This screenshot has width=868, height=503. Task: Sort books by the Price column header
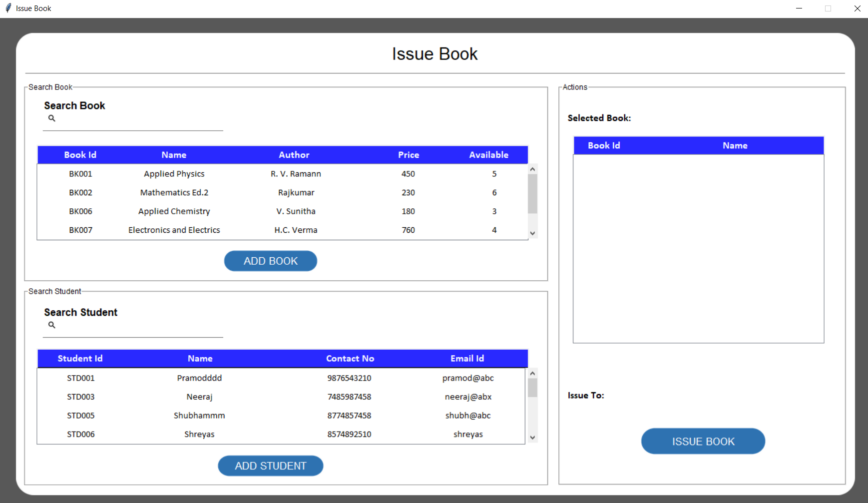point(408,155)
